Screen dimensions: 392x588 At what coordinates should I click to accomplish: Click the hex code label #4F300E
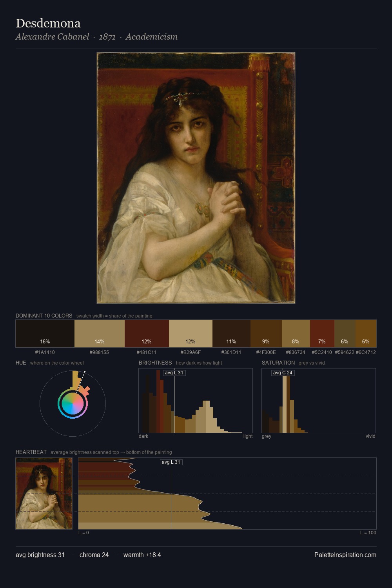click(x=266, y=352)
